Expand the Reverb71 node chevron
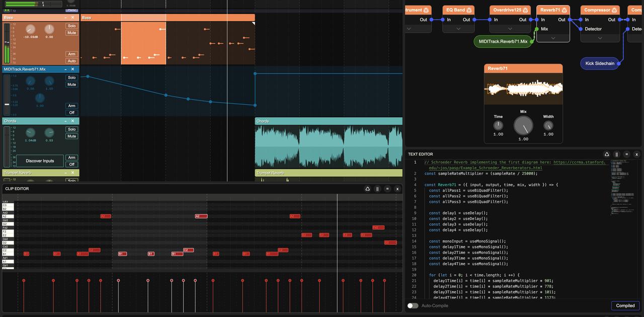This screenshot has width=644, height=317. [553, 38]
